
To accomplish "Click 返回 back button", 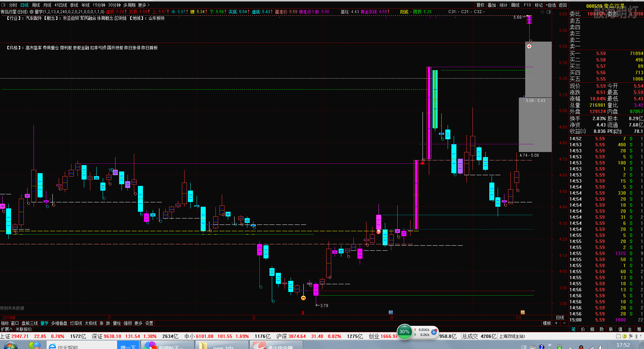I will pos(563,5).
